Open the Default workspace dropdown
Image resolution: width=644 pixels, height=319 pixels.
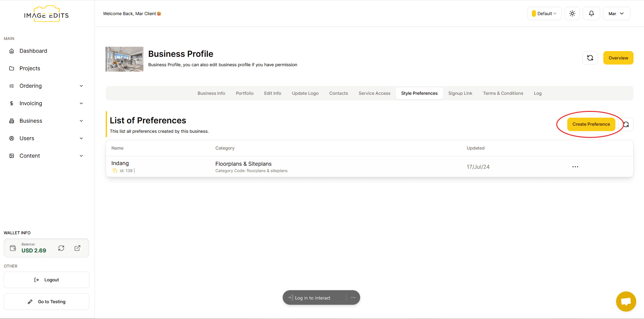point(544,13)
